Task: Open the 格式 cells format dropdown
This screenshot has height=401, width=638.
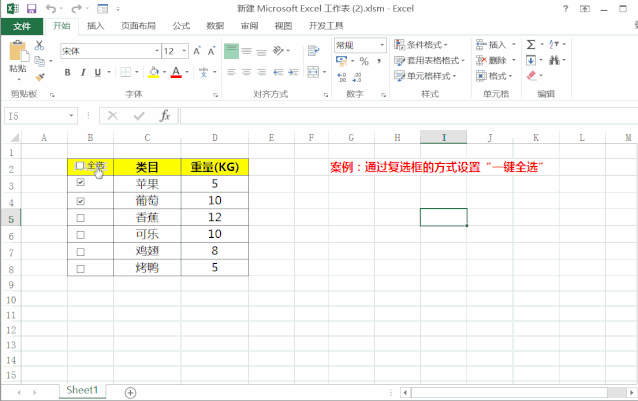Action: [x=510, y=76]
